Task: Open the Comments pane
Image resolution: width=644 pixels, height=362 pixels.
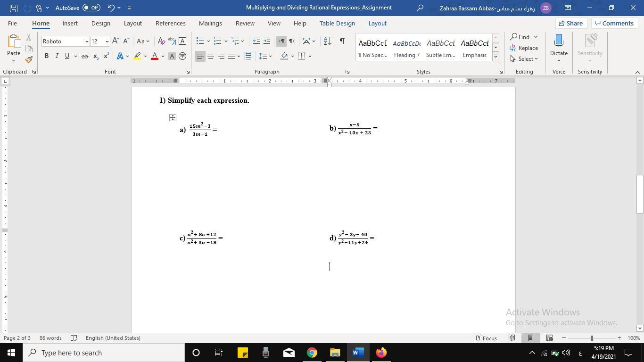Action: coord(614,23)
